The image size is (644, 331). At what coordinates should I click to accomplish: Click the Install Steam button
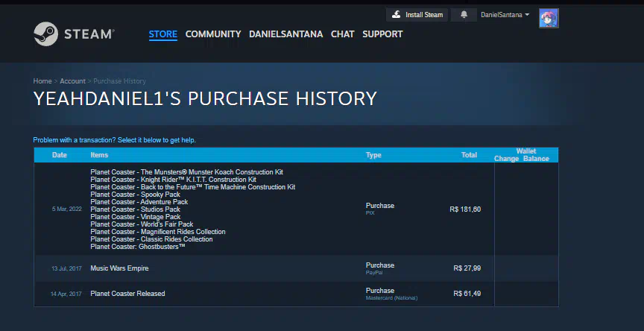[x=417, y=15]
